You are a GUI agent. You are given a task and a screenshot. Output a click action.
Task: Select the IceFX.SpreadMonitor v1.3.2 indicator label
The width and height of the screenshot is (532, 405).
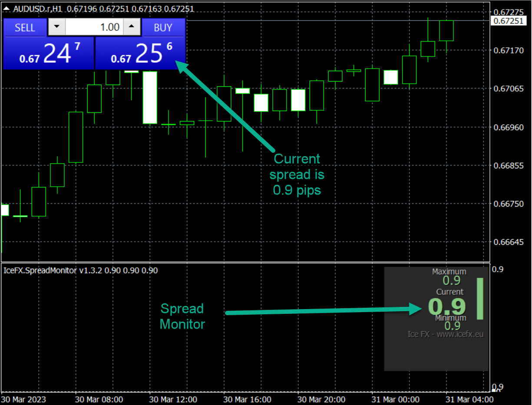(x=80, y=270)
